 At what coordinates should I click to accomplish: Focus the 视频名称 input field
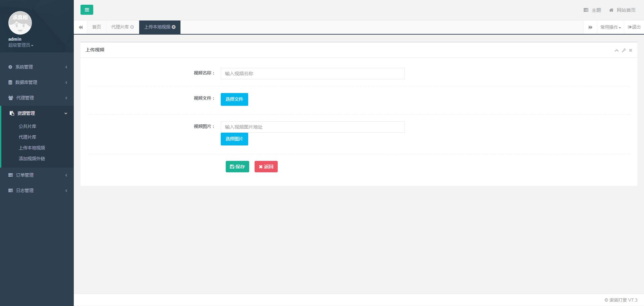coord(312,74)
